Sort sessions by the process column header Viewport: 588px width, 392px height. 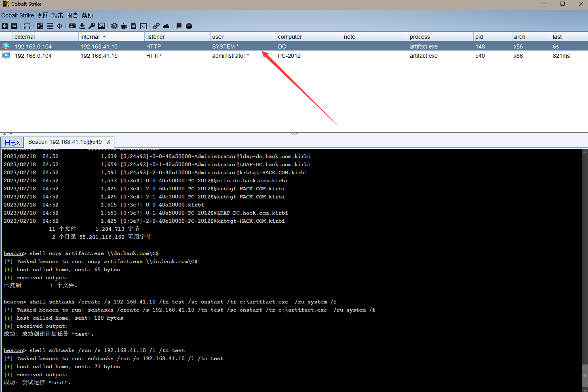(x=441, y=36)
